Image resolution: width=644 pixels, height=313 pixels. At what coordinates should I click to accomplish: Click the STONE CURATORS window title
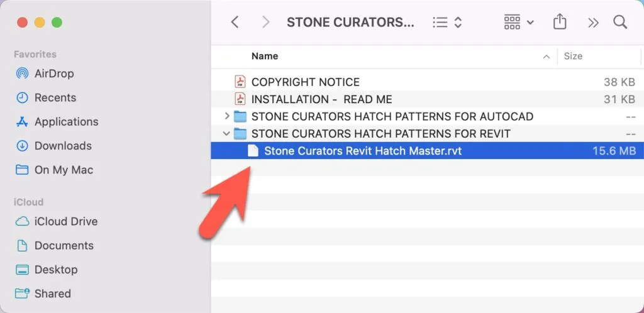pyautogui.click(x=350, y=23)
